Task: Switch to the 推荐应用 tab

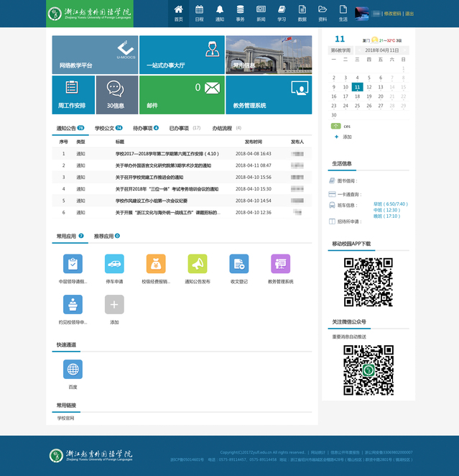Action: tap(106, 236)
